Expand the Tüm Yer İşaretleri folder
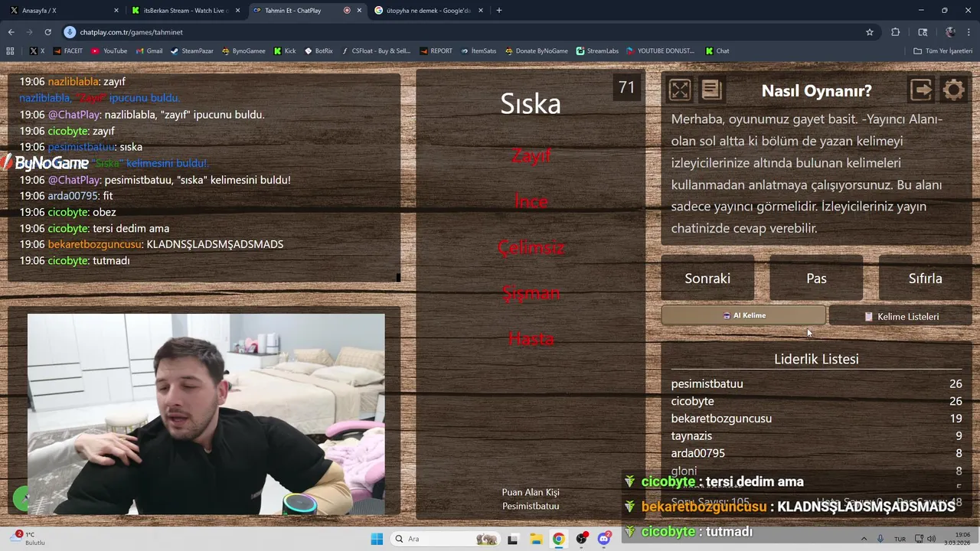The width and height of the screenshot is (980, 551). tap(942, 51)
